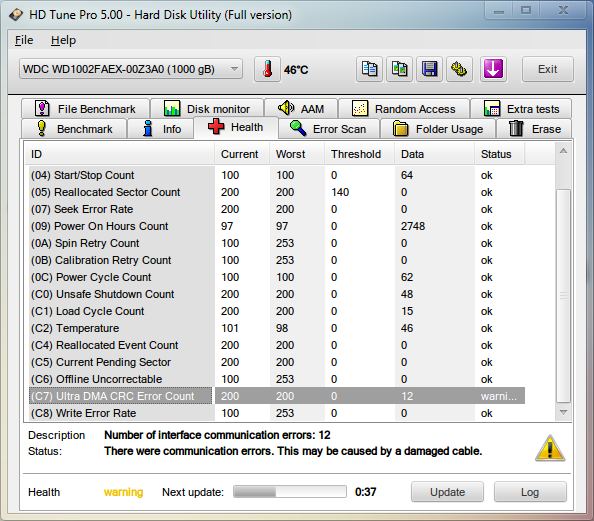This screenshot has height=521, width=594.
Task: Click the thermometer temperature icon
Action: [x=267, y=69]
